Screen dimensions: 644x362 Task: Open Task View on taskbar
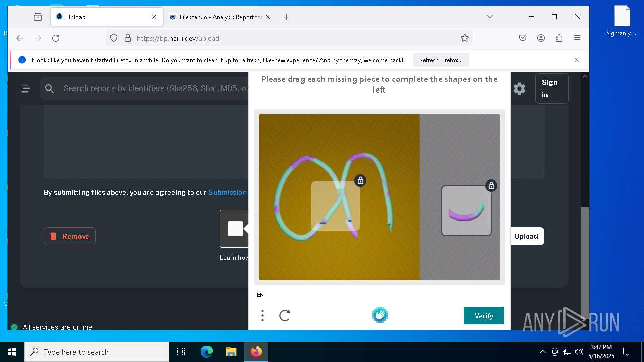pyautogui.click(x=181, y=352)
